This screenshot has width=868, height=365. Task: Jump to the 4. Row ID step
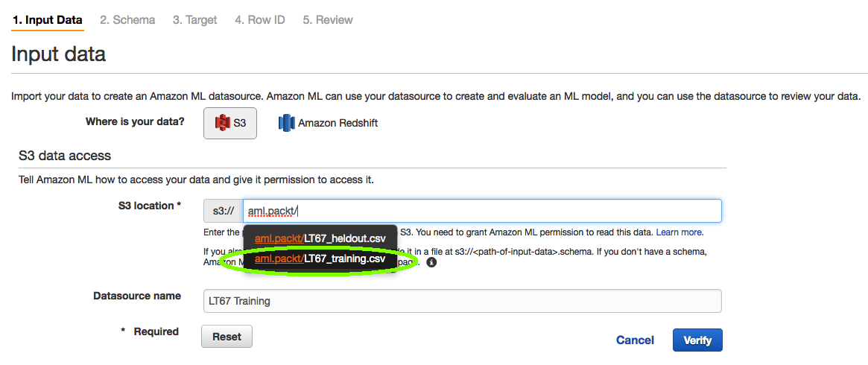[259, 20]
